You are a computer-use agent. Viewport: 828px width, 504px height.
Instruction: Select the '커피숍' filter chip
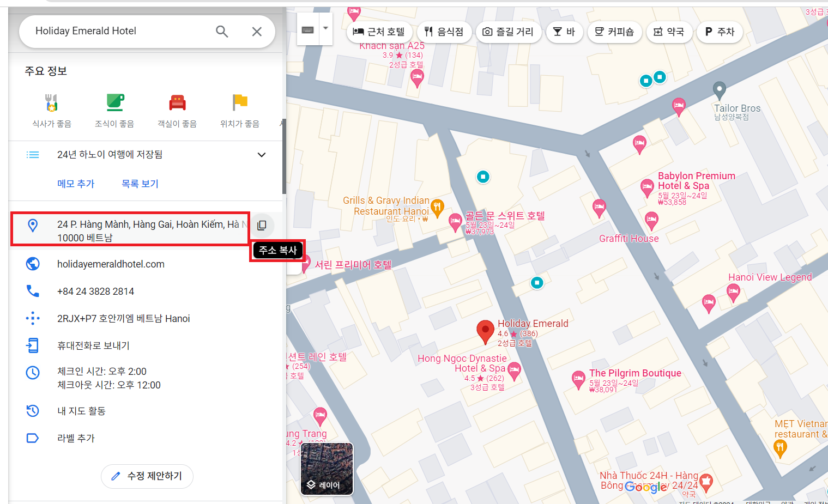coord(614,32)
